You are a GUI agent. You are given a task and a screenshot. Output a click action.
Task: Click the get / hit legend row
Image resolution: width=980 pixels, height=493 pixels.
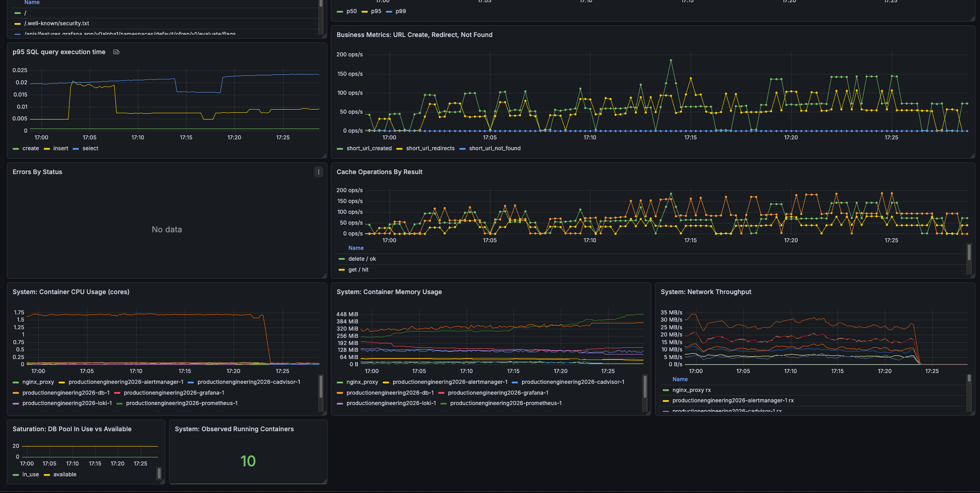pyautogui.click(x=358, y=270)
